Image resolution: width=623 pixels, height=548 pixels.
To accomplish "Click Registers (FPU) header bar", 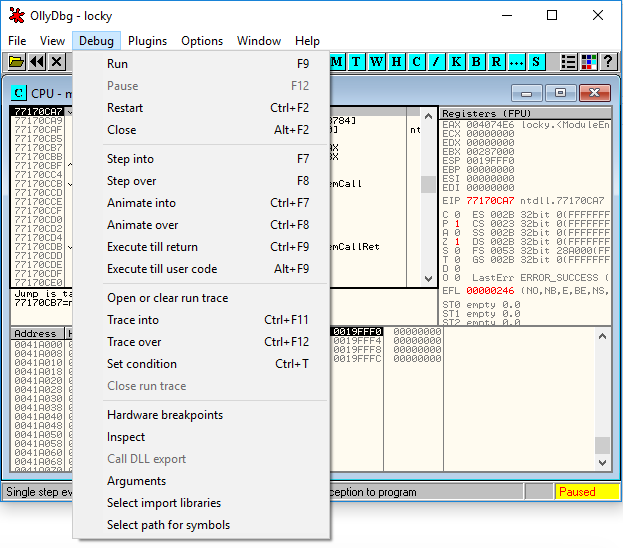I will [x=525, y=113].
